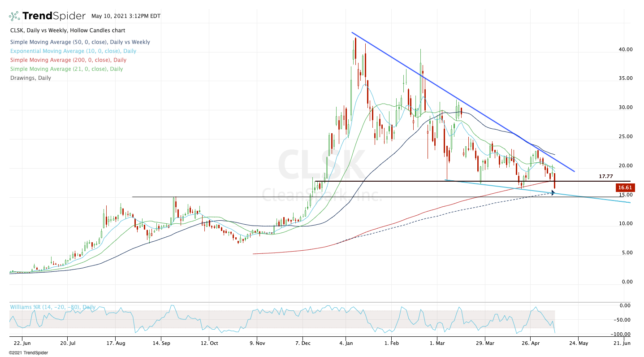This screenshot has width=644, height=357.
Task: Click the TrendSpider spider logo icon
Action: (x=15, y=16)
